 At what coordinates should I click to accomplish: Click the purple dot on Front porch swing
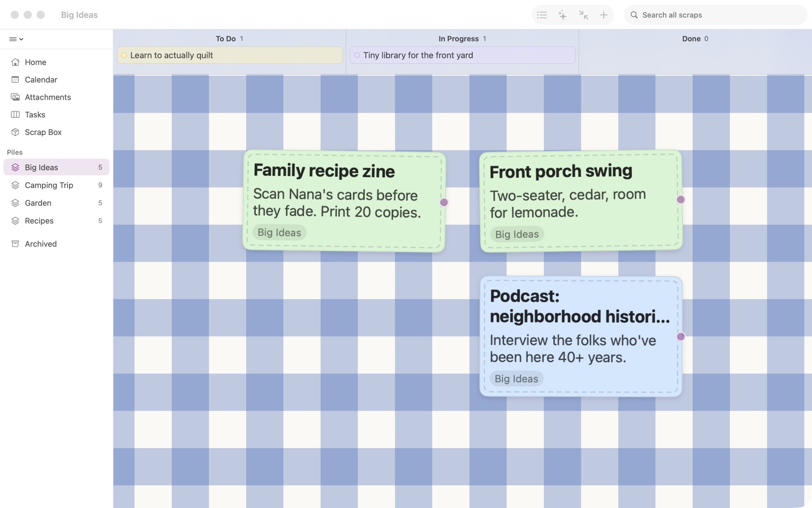click(681, 200)
